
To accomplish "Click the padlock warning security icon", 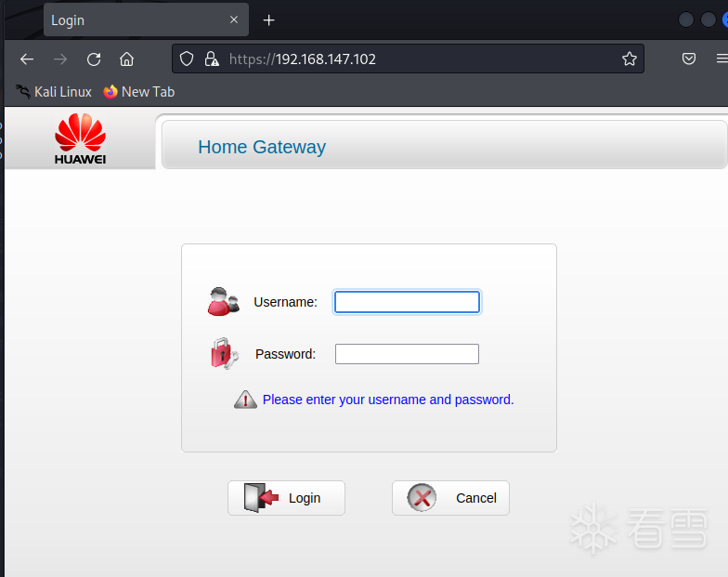I will 212,59.
